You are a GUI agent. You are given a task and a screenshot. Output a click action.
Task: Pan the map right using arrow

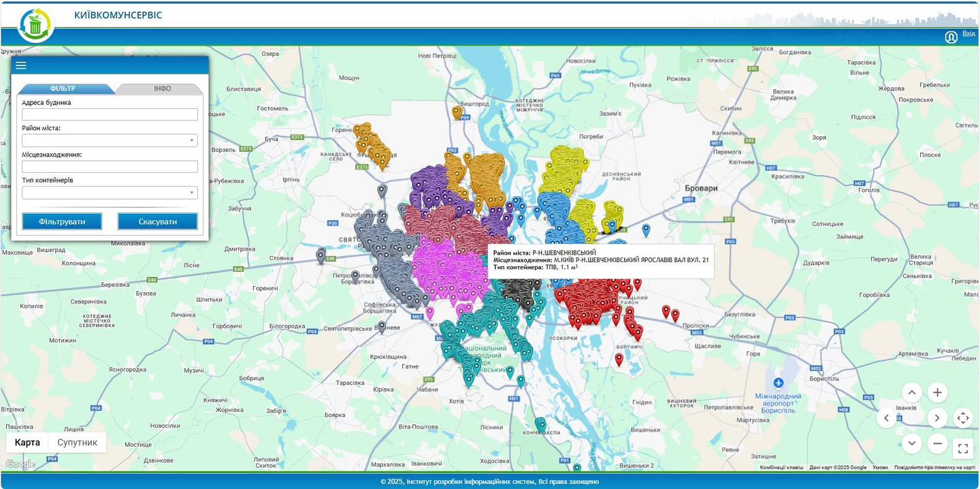937,418
